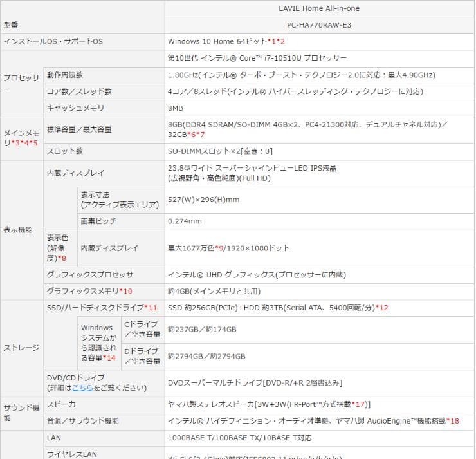Select the インテル UHD グラフィックス value
476x459 pixels.
pos(257,275)
